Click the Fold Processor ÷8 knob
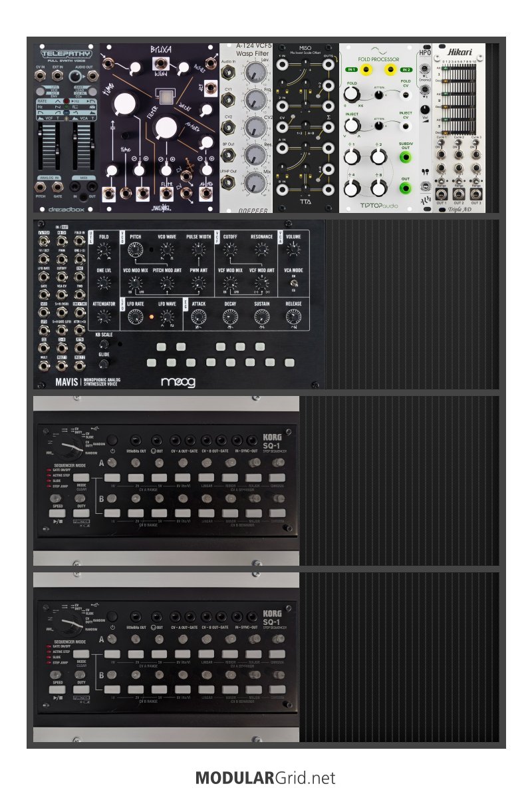Image resolution: width=532 pixels, height=792 pixels. point(378,189)
